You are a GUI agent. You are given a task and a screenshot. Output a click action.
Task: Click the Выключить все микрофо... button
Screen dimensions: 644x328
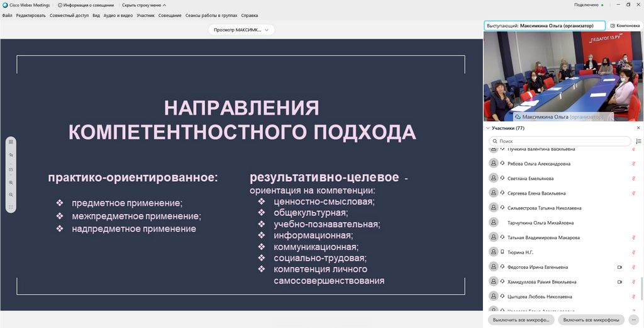(x=521, y=320)
